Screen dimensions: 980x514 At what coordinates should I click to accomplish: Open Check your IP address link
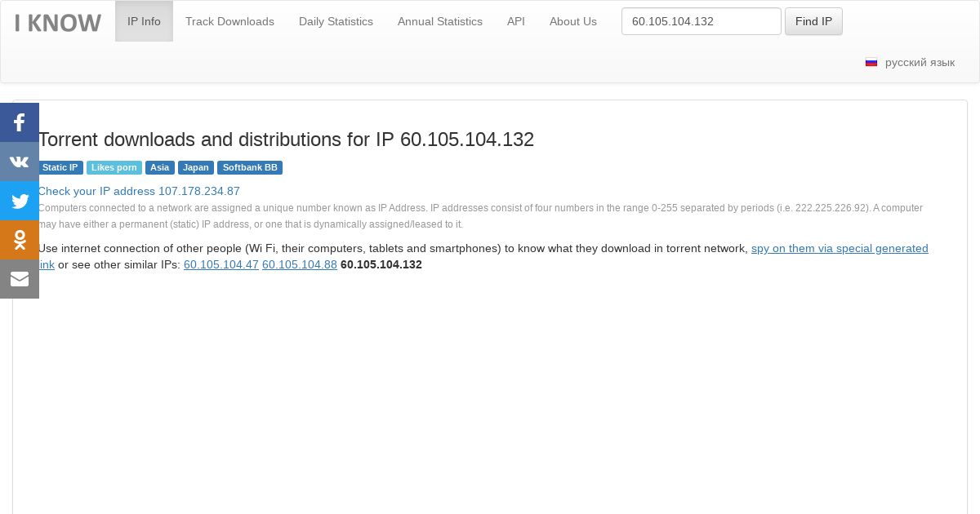point(139,191)
